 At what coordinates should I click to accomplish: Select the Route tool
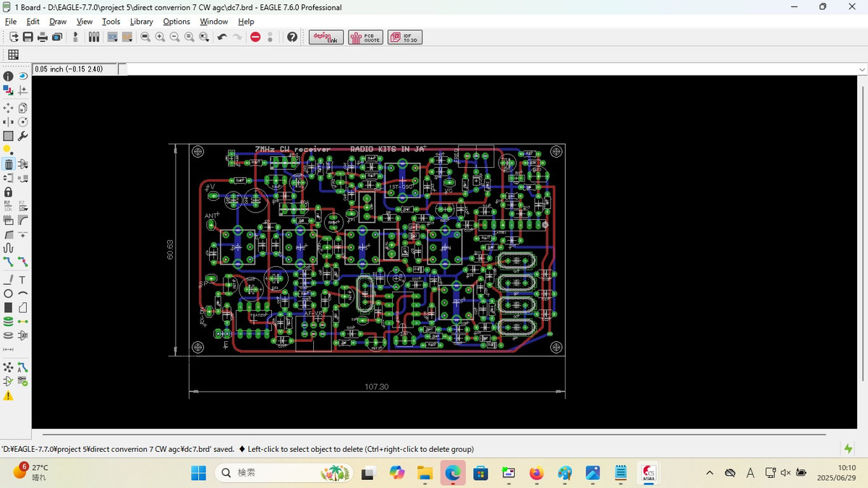click(x=8, y=262)
